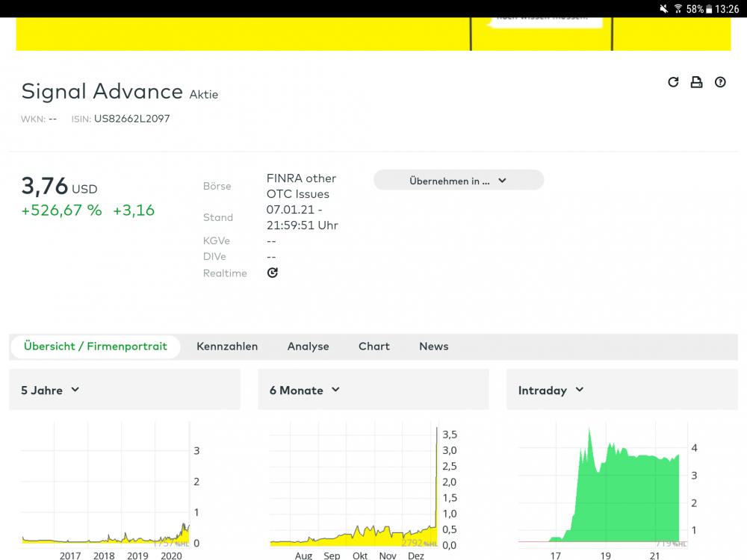Screen dimensions: 747x560
Task: Click the 'FINRA other OTC Issues' exchange text
Action: point(301,186)
